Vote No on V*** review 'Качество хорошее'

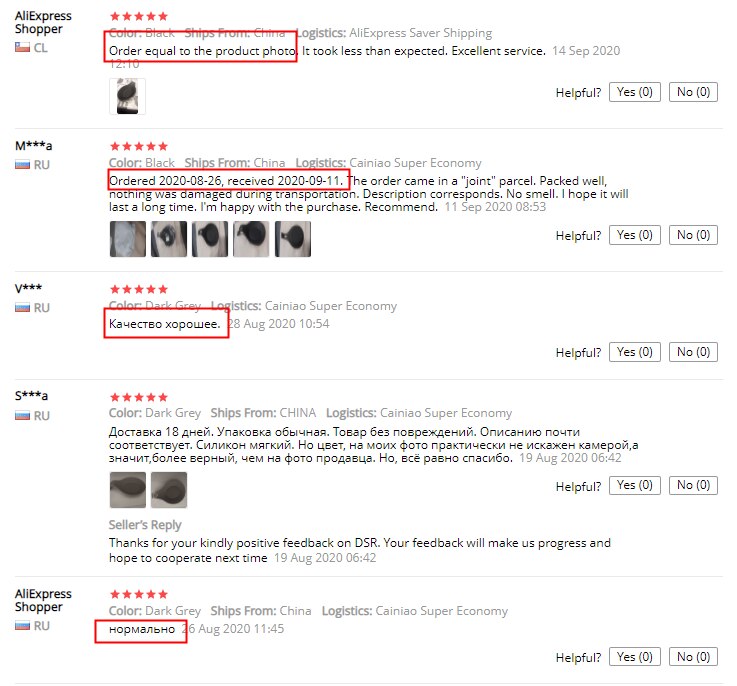[x=693, y=352]
